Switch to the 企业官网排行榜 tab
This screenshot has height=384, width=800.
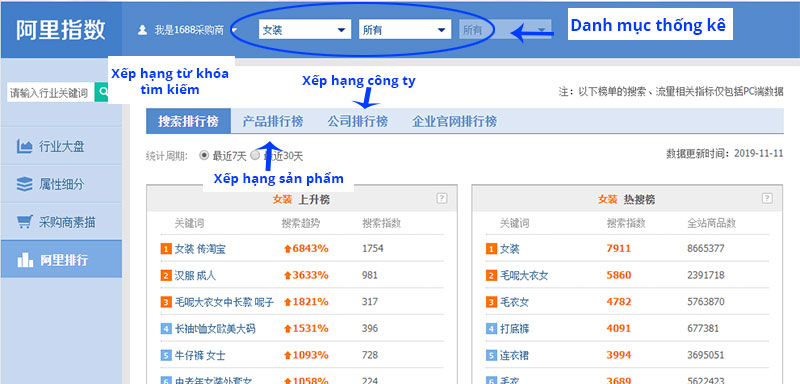[454, 121]
